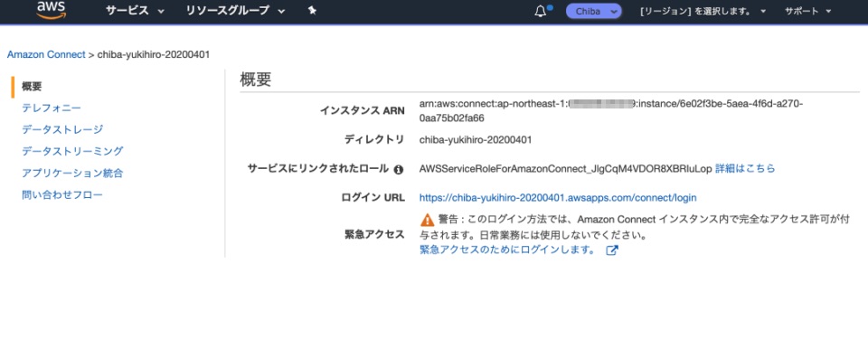This screenshot has width=868, height=358.
Task: Open データストリーミング section
Action: 72,151
